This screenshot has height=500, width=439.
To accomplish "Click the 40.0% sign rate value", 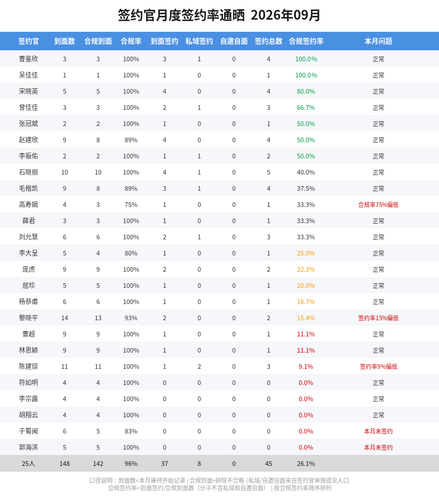I will 306,172.
